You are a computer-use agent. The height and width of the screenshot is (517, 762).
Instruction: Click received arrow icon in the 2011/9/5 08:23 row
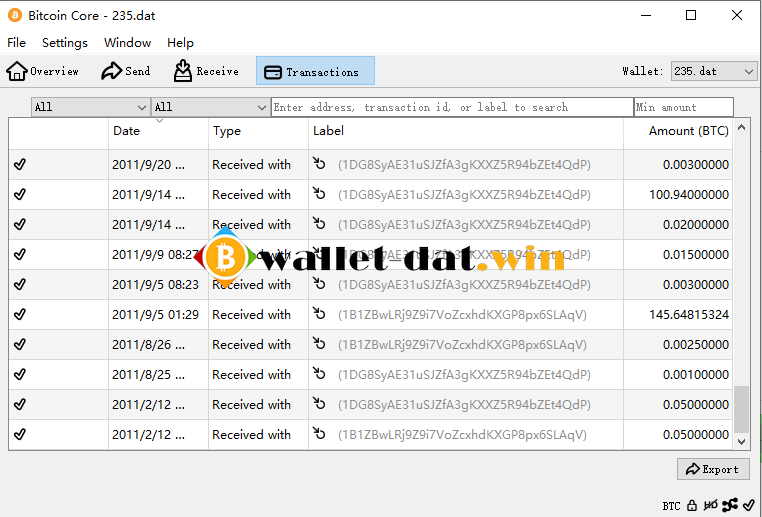pyautogui.click(x=319, y=283)
